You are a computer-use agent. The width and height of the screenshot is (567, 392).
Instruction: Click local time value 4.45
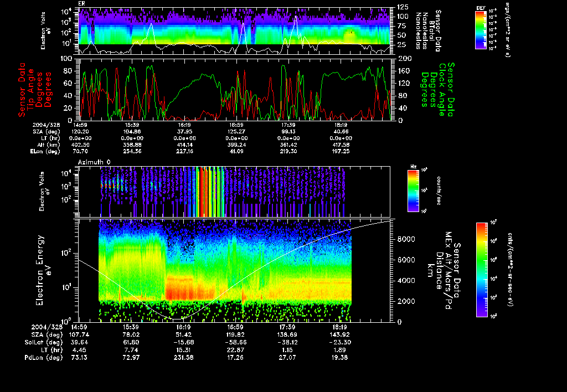point(79,350)
